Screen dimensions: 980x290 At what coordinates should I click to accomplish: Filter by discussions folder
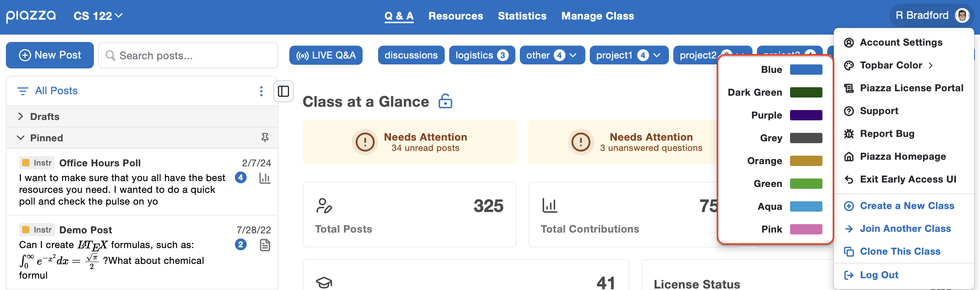[x=411, y=56]
